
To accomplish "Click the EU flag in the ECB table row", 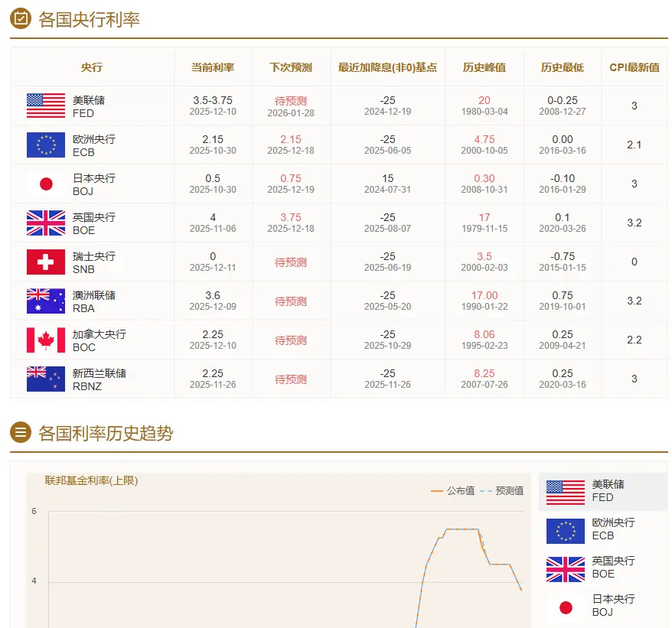I will (x=46, y=145).
